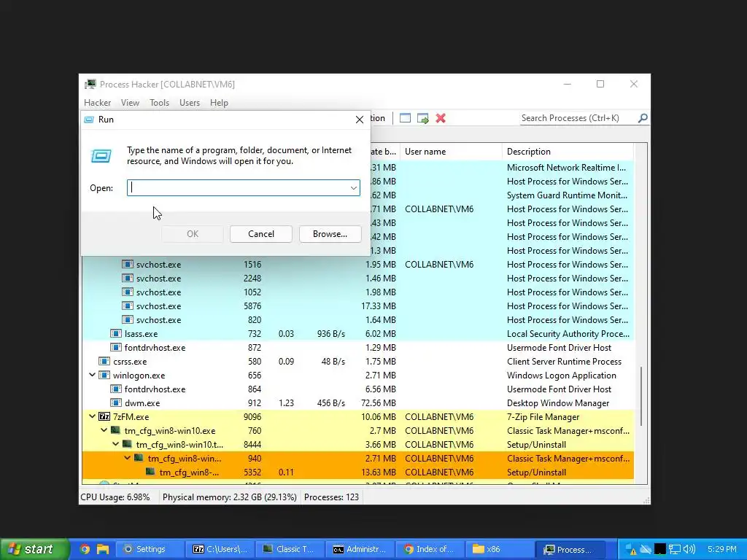Screen dimensions: 747x560
Task: Click 'System Guard Runtime Monit...' description
Action: click(567, 195)
